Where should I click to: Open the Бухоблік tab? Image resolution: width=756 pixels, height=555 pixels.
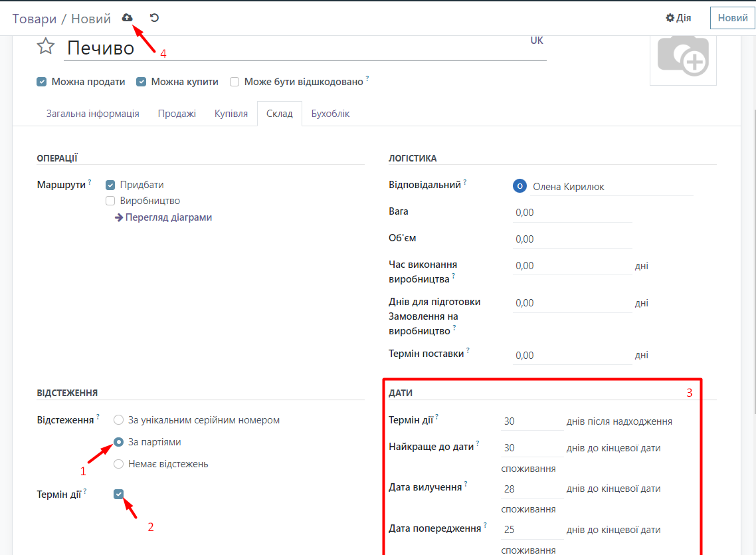click(x=330, y=114)
